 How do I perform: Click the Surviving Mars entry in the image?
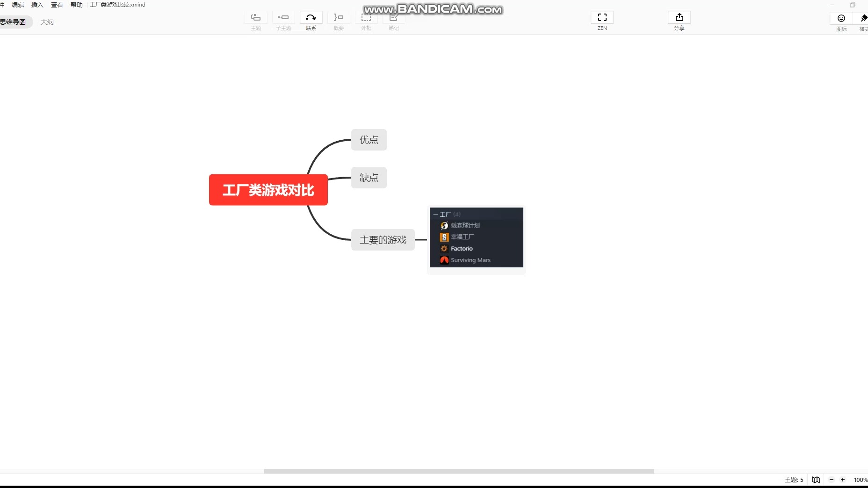point(470,260)
